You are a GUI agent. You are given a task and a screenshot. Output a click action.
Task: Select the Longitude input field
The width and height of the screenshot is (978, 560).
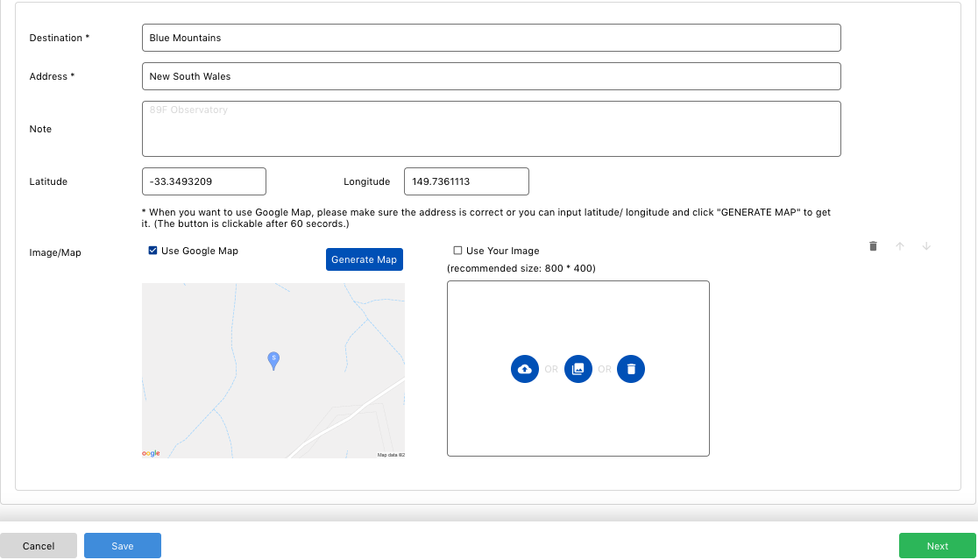(466, 181)
